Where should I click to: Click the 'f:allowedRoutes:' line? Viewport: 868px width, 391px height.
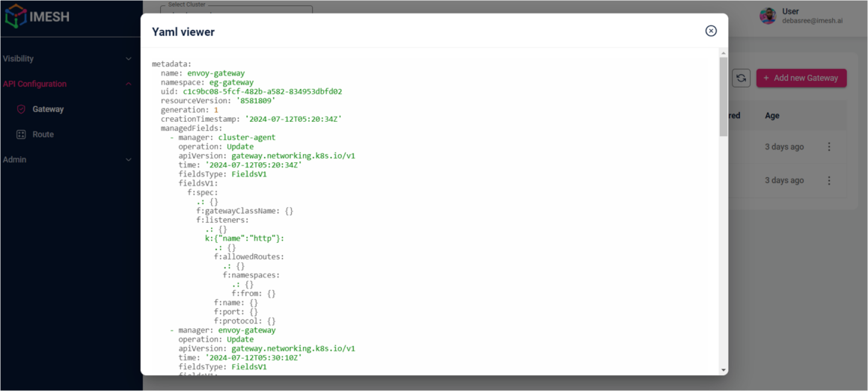pyautogui.click(x=249, y=256)
